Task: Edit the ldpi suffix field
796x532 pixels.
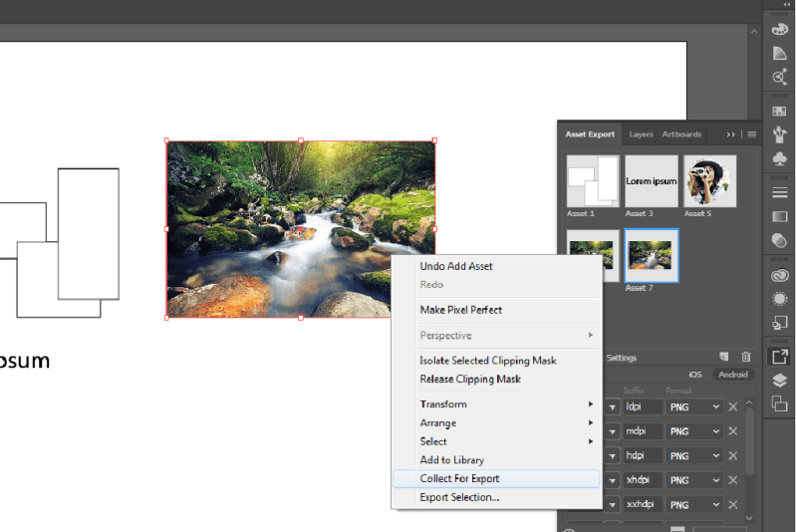Action: [x=644, y=407]
